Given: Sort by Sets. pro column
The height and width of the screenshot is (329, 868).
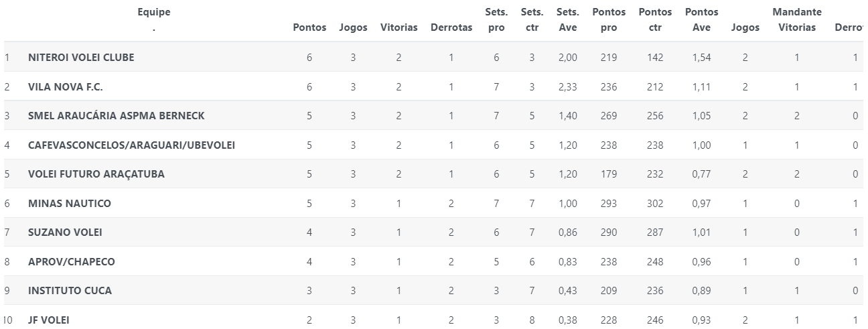Looking at the screenshot, I should [496, 20].
